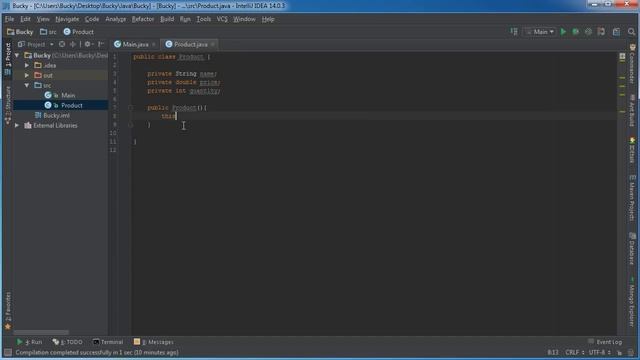Run the Main configuration with green play icon

tap(563, 31)
